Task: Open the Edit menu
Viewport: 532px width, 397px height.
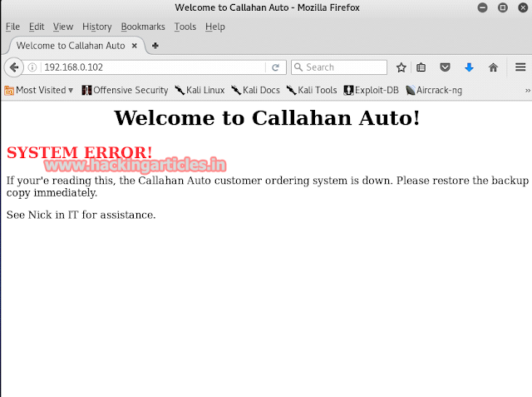Action: point(37,27)
